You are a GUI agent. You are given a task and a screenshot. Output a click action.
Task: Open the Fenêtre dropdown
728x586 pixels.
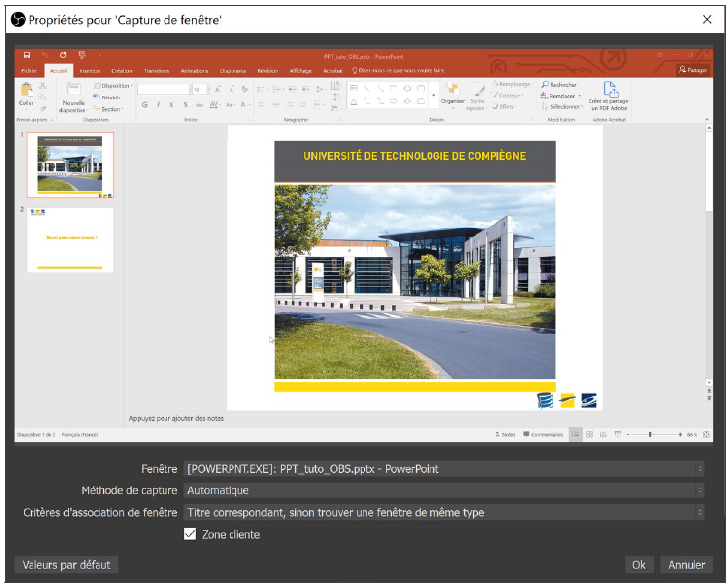(444, 469)
